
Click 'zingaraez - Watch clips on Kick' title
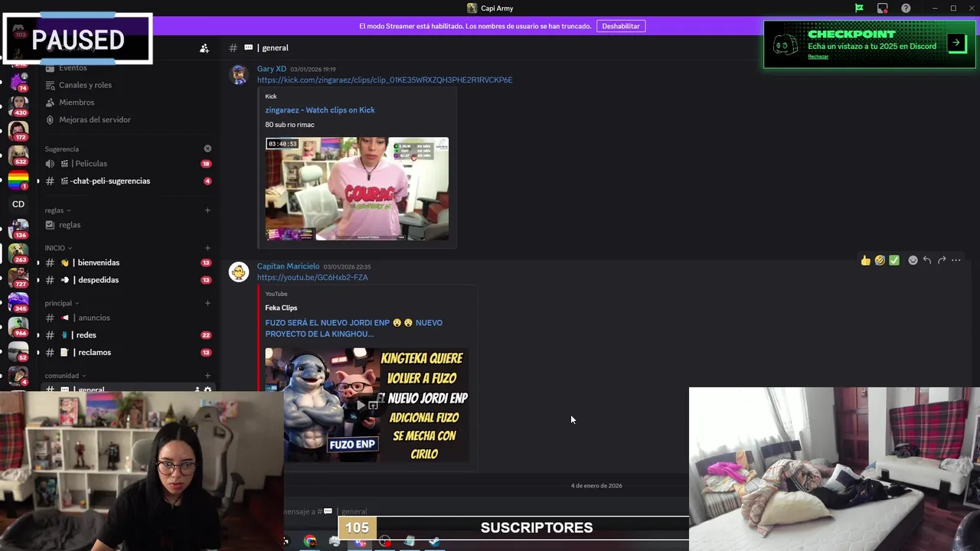[x=320, y=110]
